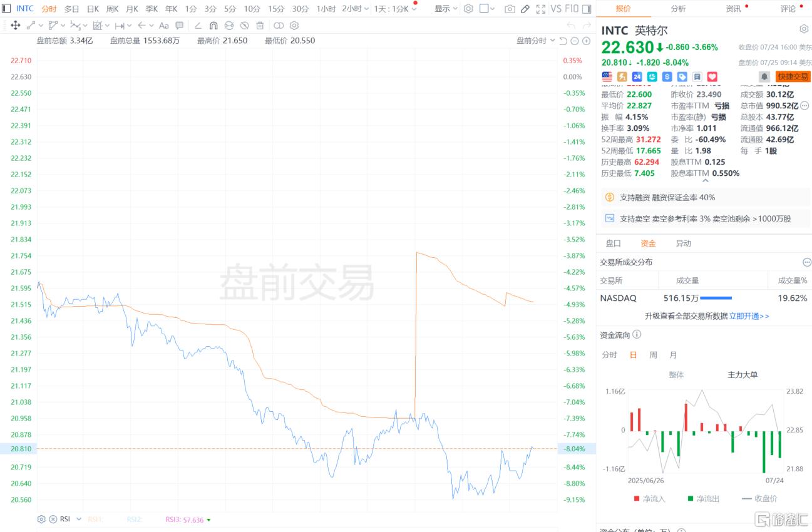The image size is (812, 532).
Task: Switch to 日K chart tab
Action: click(93, 9)
